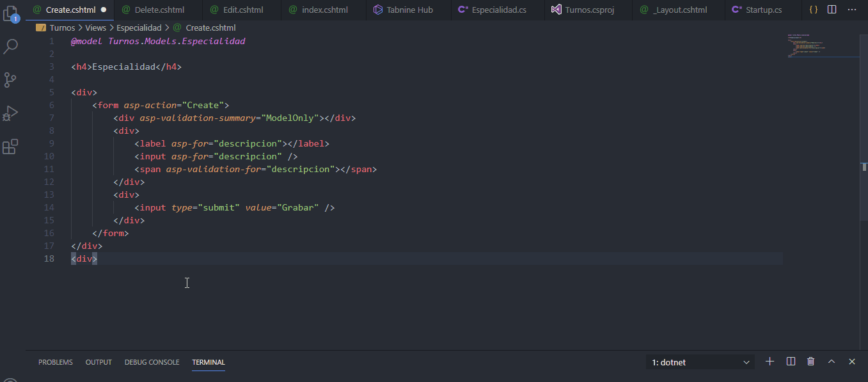Click the curly braces icon in editor toolbar
868x382 pixels.
pyautogui.click(x=813, y=10)
